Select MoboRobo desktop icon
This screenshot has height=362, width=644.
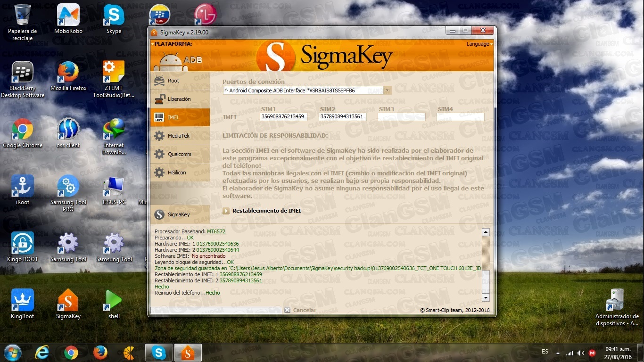68,19
